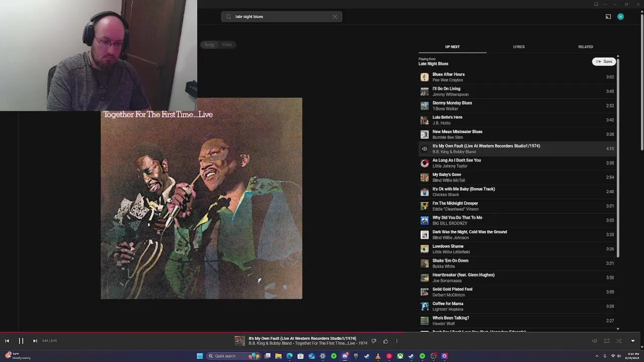The image size is (644, 362).
Task: Open the VLC media player taskbar icon
Action: tap(378, 356)
